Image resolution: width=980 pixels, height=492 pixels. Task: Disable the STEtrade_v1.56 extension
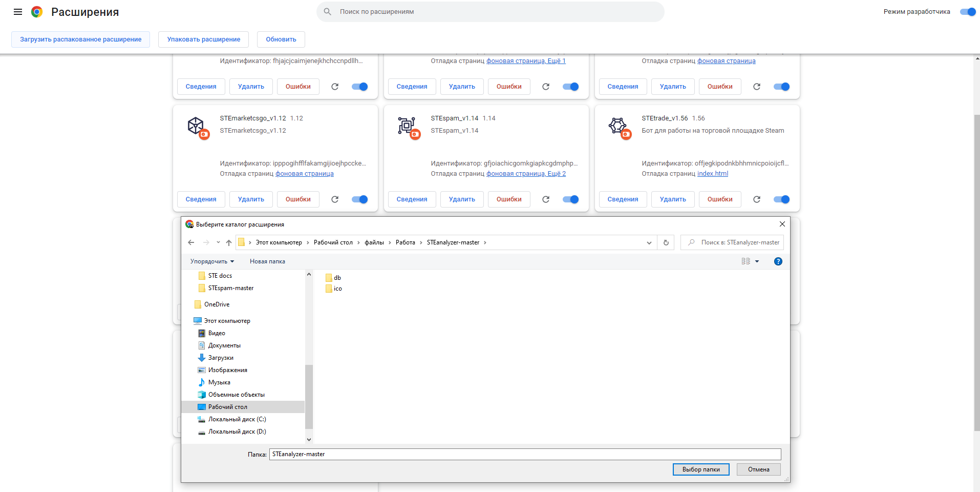[781, 199]
